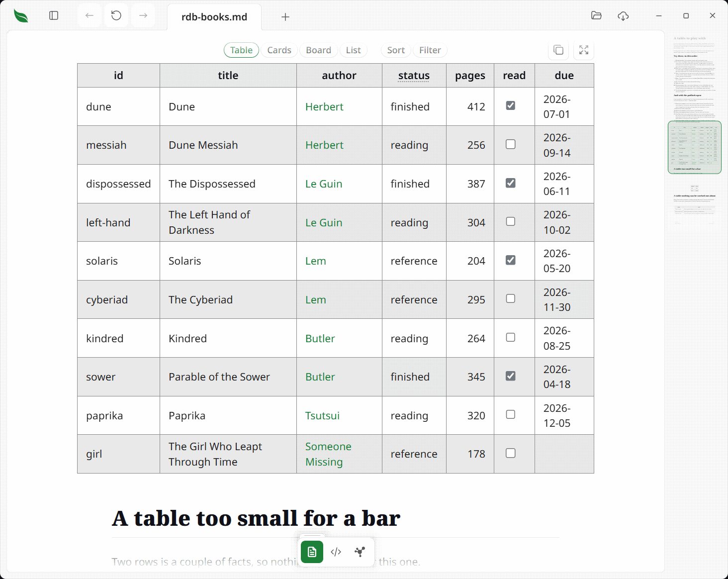
Task: Click the green leaf app logo
Action: 21,16
